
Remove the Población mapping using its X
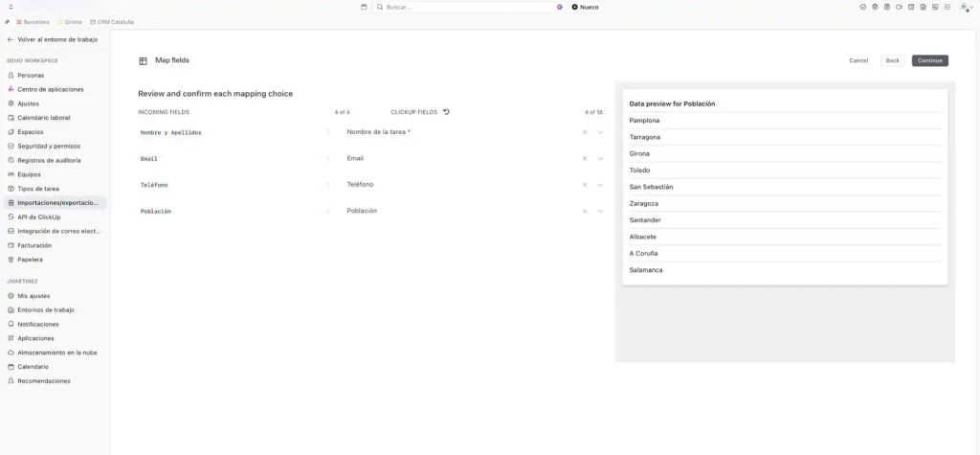585,211
